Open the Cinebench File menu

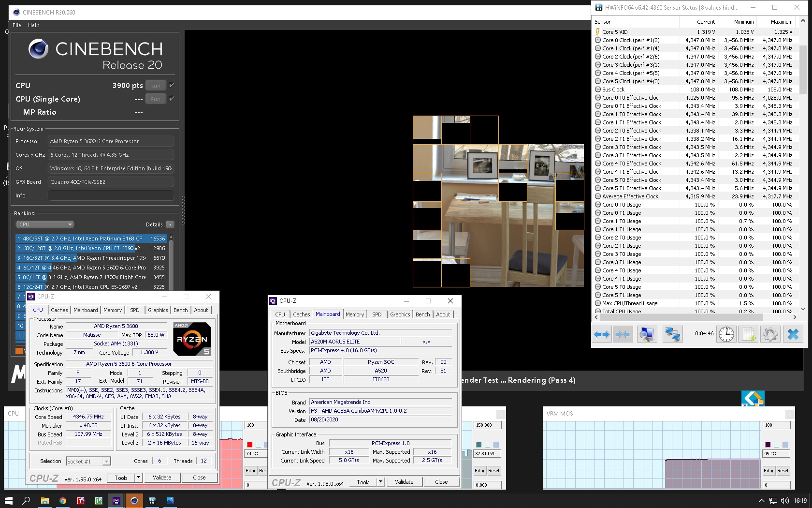[x=17, y=25]
